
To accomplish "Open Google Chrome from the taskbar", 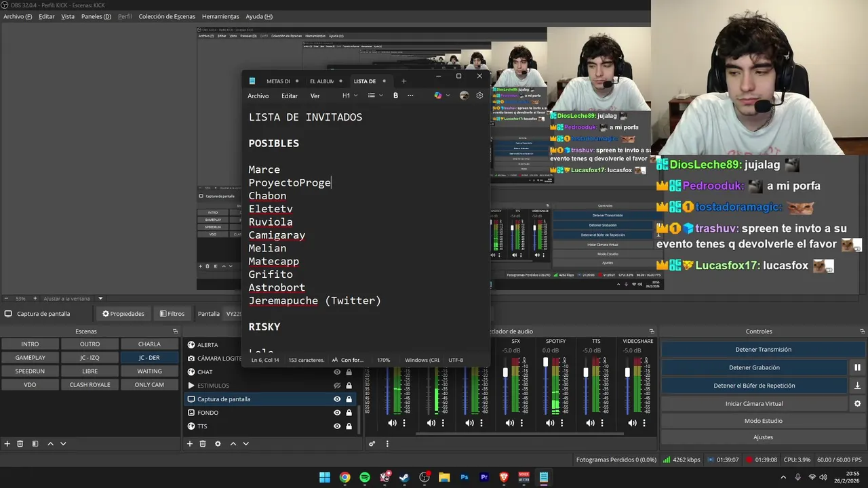I will [344, 477].
